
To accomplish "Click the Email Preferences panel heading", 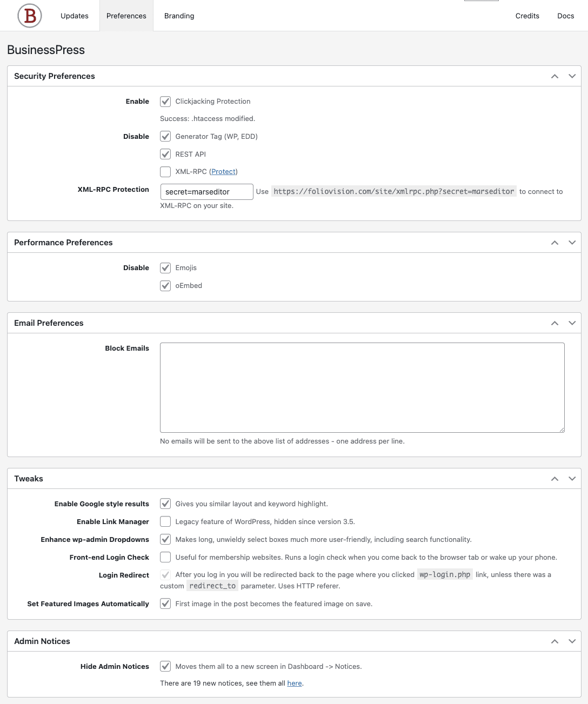I will tap(49, 323).
